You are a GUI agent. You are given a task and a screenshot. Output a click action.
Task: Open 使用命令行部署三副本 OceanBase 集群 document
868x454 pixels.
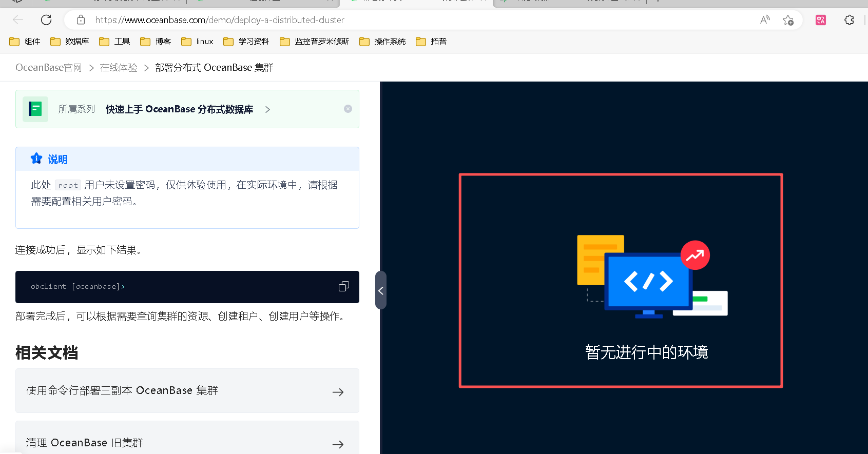click(x=187, y=391)
